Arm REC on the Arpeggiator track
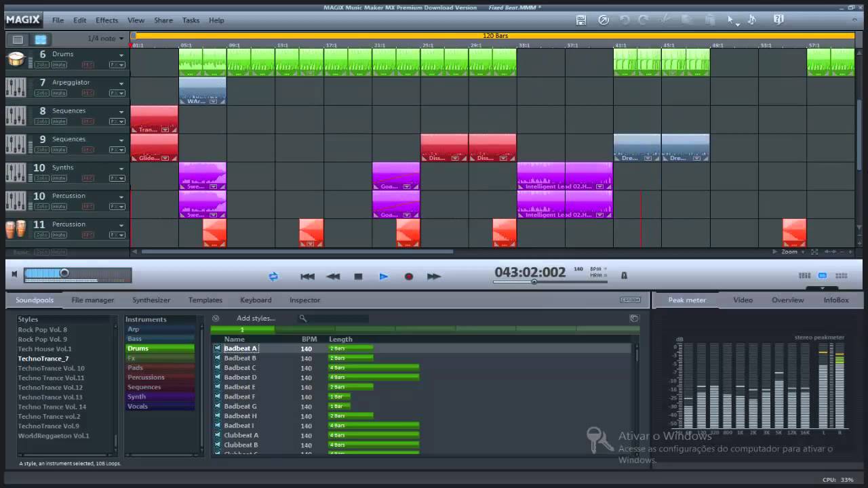 (x=87, y=93)
